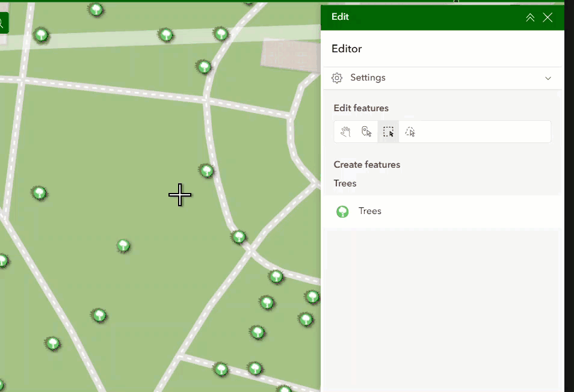Click the Settings gear icon
This screenshot has width=574, height=392.
tap(337, 78)
